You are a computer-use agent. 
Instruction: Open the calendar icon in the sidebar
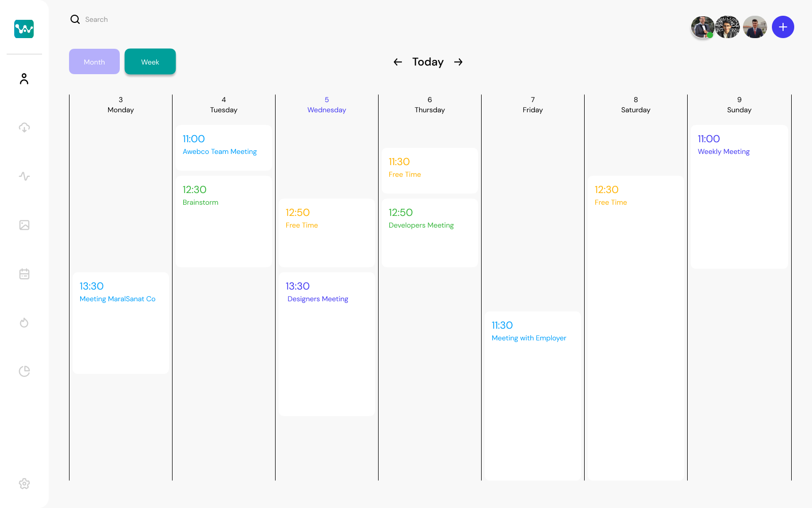tap(24, 274)
